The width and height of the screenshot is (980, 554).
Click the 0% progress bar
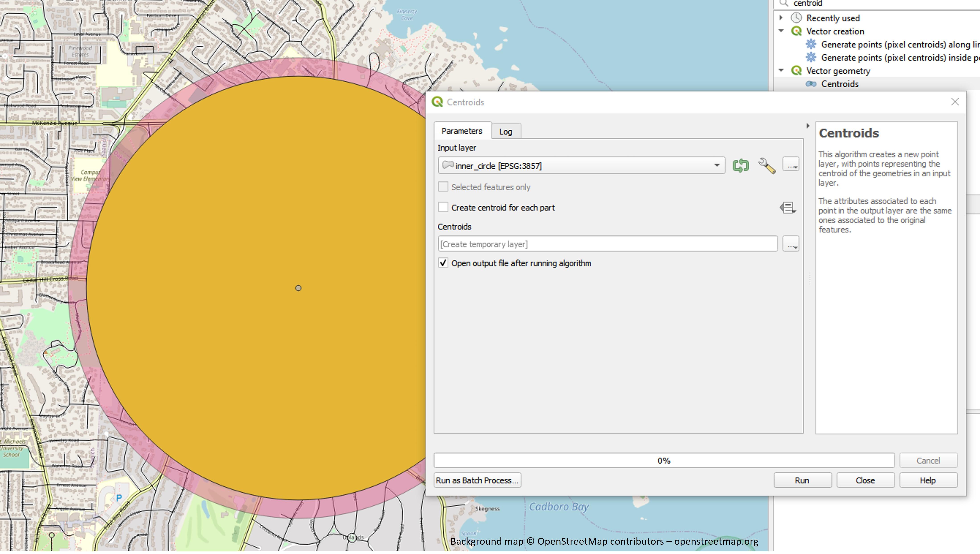664,461
